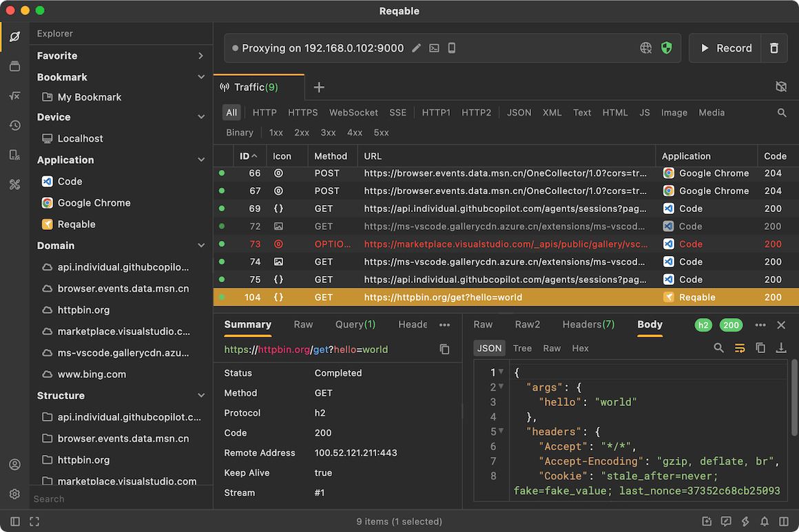Open the collection icon in the left rail
This screenshot has height=532, width=799.
click(14, 66)
